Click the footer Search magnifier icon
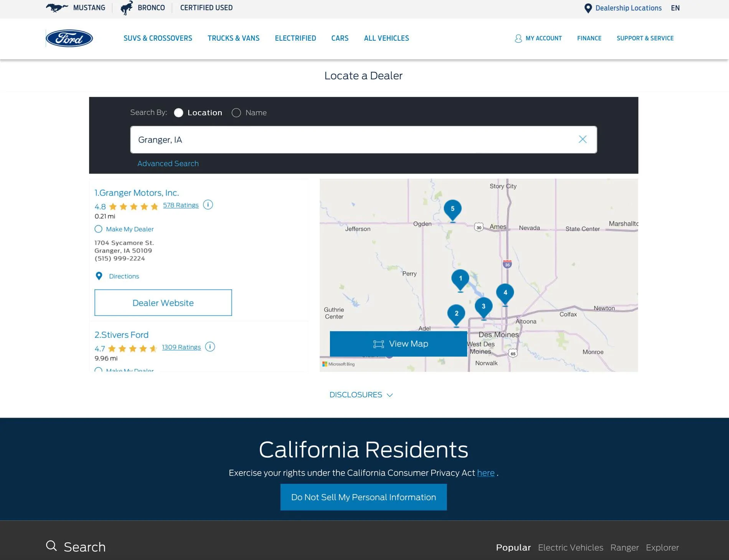729x560 pixels. click(x=51, y=546)
